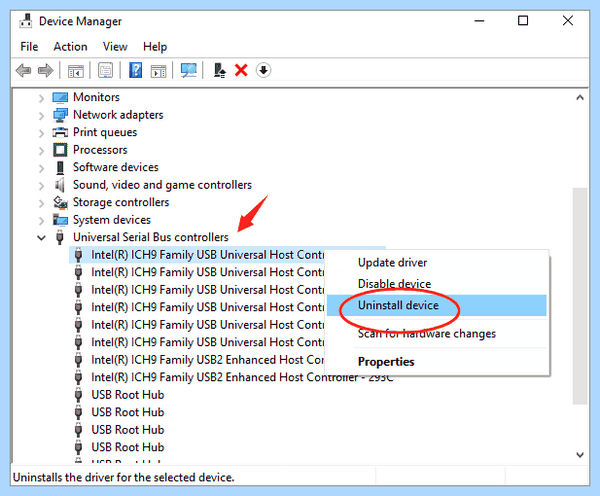Screen dimensions: 600x496
Task: Open the Action menu
Action: (x=70, y=47)
